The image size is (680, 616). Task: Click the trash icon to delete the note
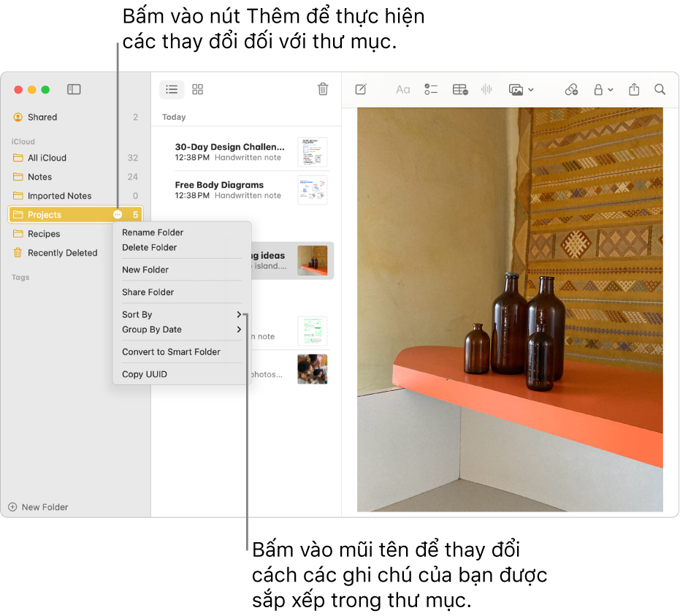(323, 89)
